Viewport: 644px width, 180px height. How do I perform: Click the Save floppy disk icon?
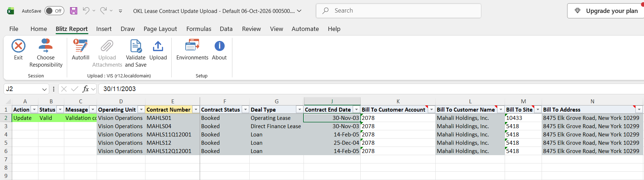point(74,11)
